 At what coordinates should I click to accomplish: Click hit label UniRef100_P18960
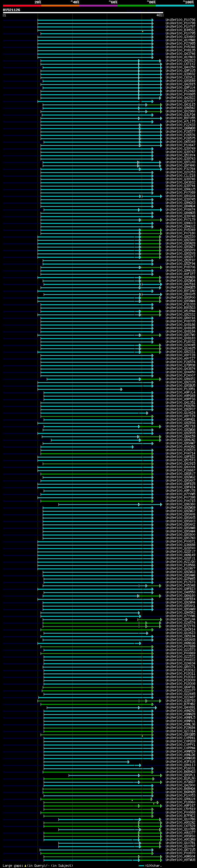click(x=180, y=802)
